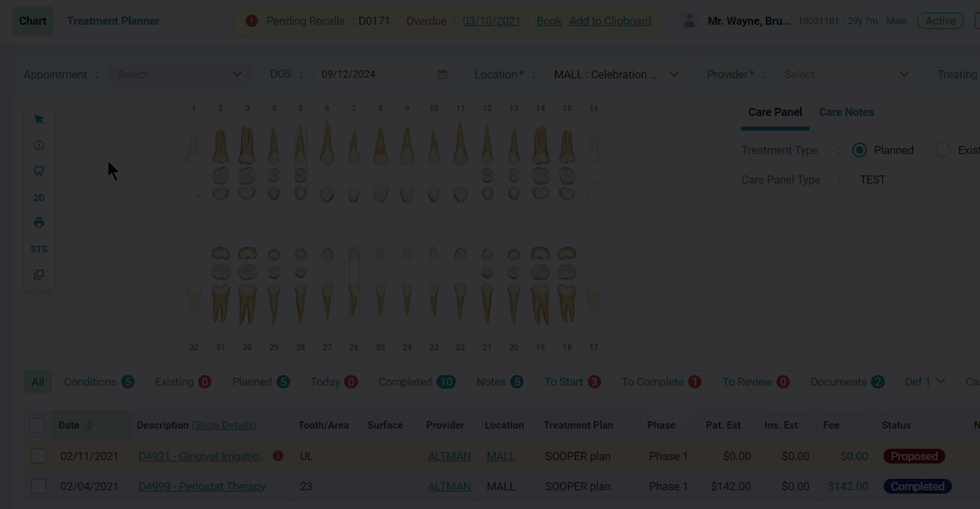The height and width of the screenshot is (509, 980).
Task: Select the Planned treatment type radio
Action: click(859, 150)
